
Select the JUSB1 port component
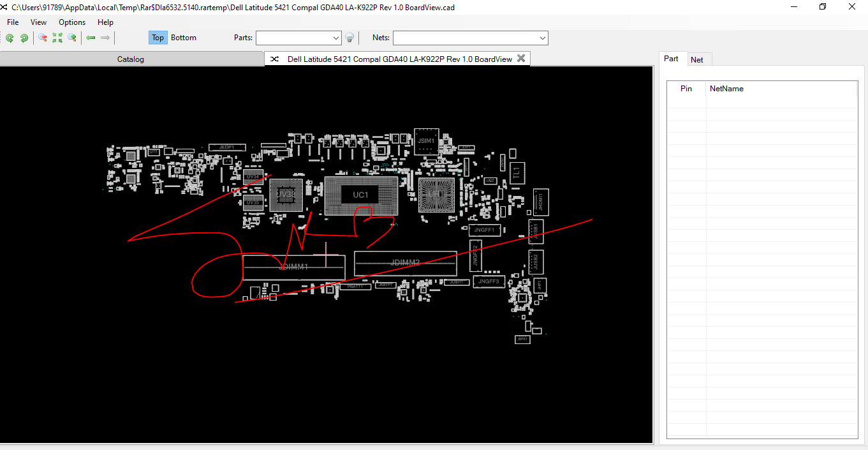(x=536, y=232)
